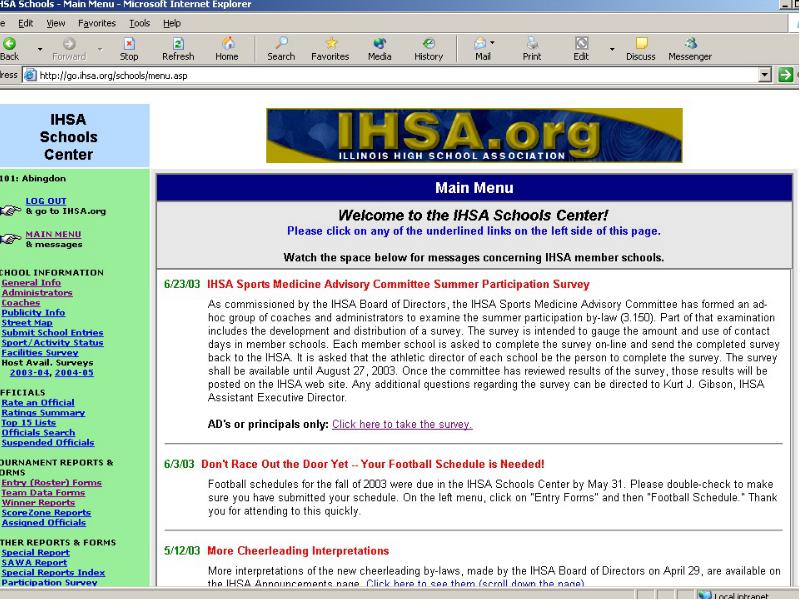800x600 pixels.
Task: Open the Winner Reports link
Action: (38, 503)
